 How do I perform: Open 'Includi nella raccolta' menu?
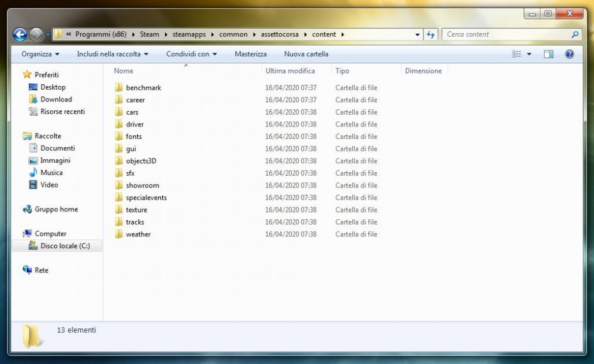(112, 54)
